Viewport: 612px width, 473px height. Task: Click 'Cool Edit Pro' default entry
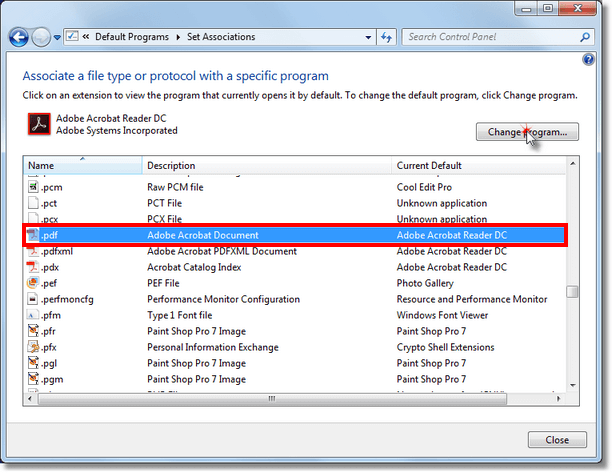click(424, 187)
